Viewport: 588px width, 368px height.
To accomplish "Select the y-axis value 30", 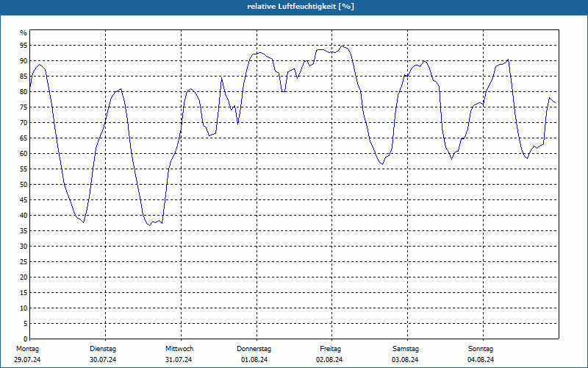I will 24,247.
